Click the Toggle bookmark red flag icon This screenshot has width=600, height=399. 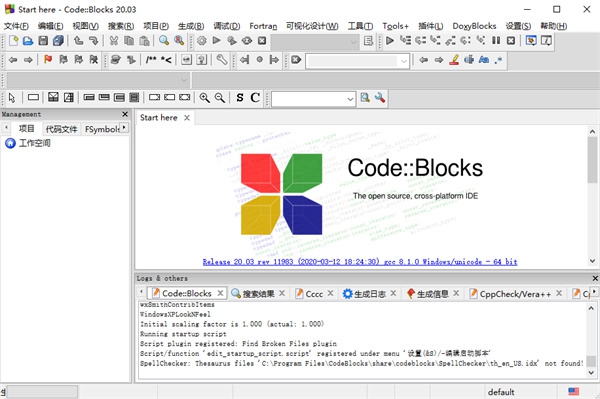(x=48, y=60)
